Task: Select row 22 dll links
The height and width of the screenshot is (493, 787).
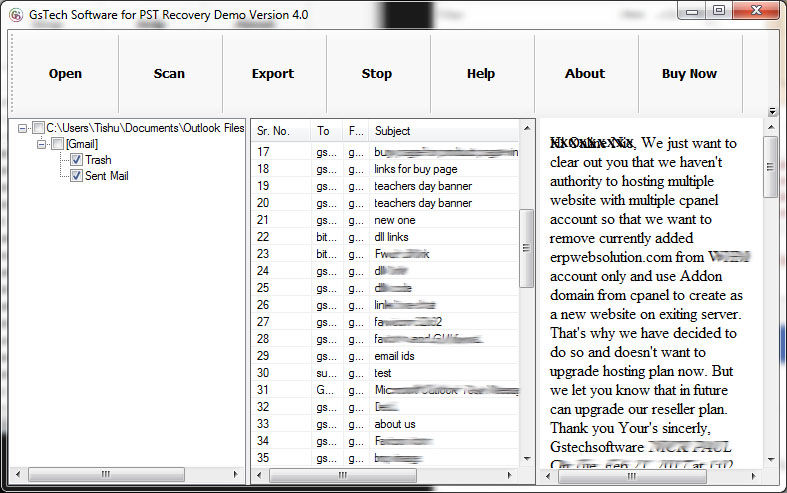Action: 385,237
